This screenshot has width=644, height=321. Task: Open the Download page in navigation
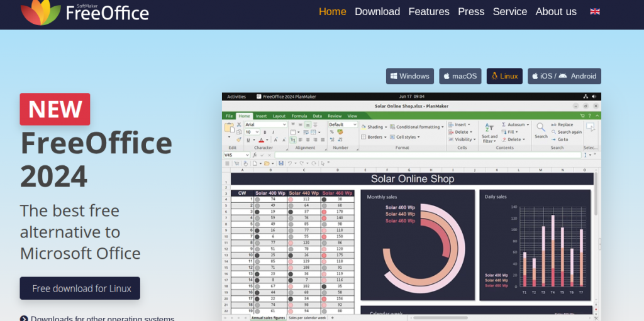(377, 11)
